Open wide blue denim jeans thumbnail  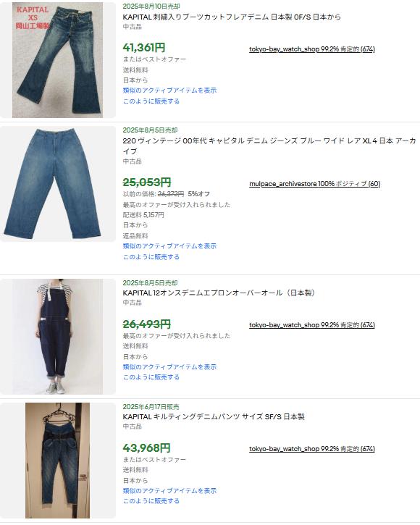tap(58, 184)
